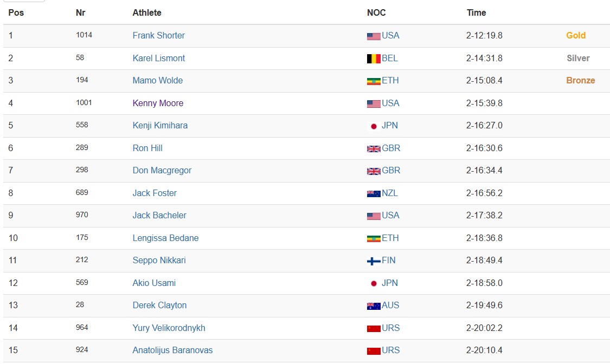The width and height of the screenshot is (610, 364).
Task: Open Don Macgregor's athlete page
Action: pyautogui.click(x=162, y=170)
